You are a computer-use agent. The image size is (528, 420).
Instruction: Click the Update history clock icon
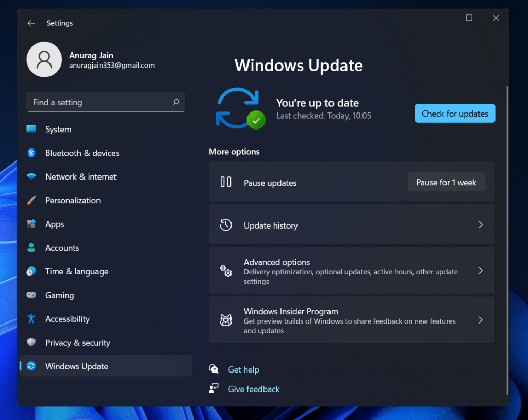tap(225, 225)
